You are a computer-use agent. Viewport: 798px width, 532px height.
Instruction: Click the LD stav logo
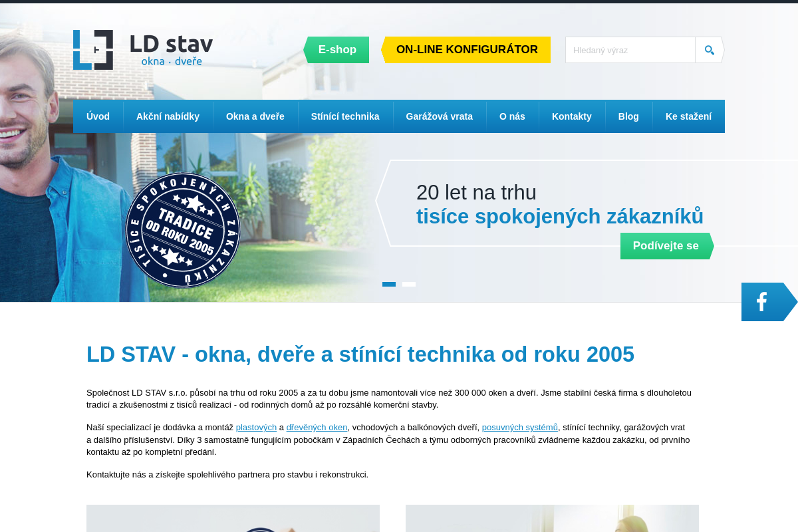142,49
